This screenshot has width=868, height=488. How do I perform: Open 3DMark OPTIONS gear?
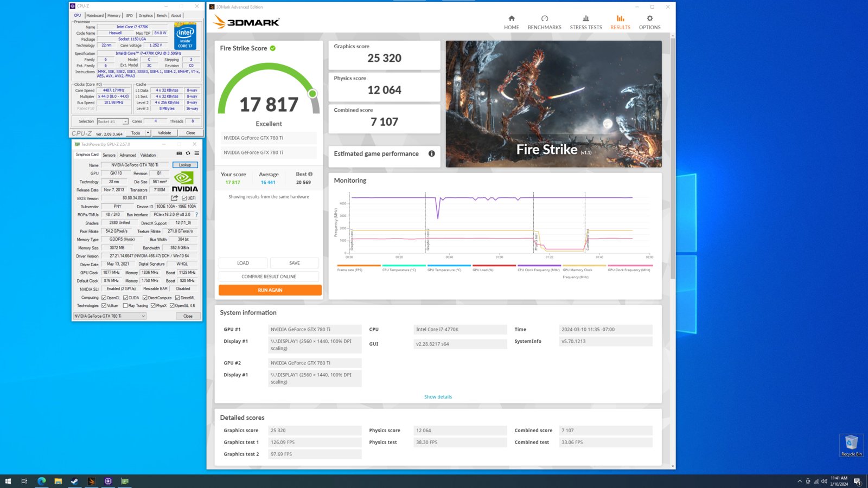pos(649,22)
